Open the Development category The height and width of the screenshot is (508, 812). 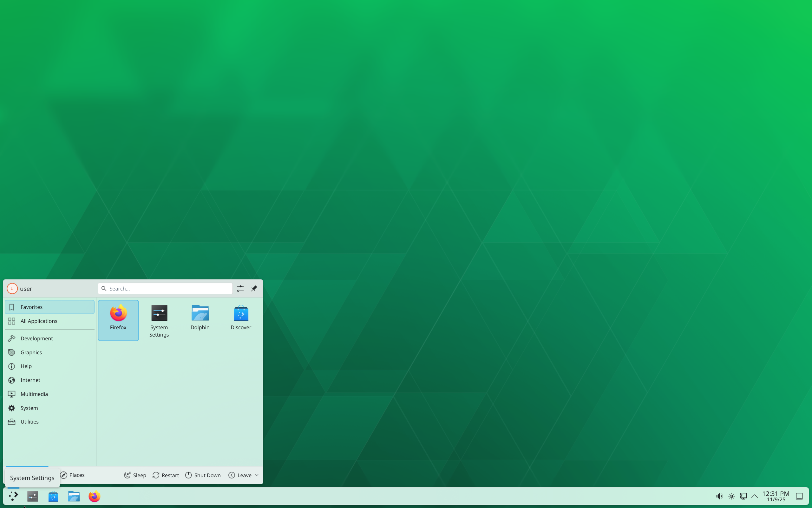tap(50, 338)
